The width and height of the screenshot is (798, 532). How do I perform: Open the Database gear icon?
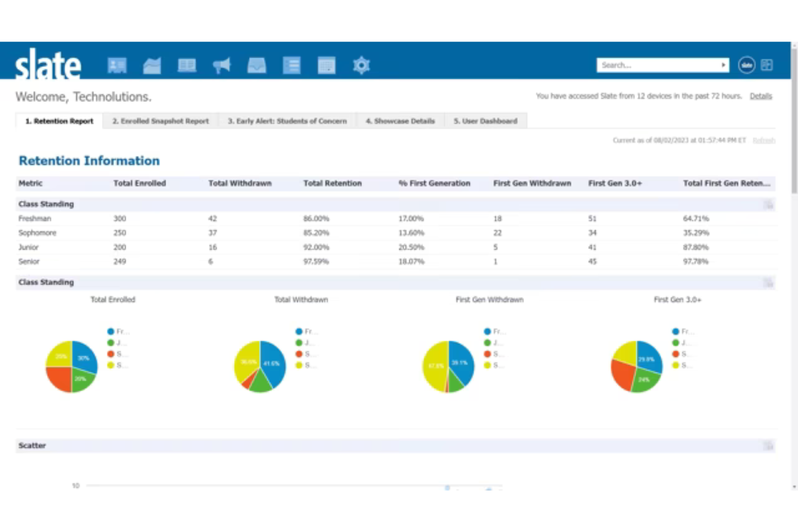coord(361,65)
